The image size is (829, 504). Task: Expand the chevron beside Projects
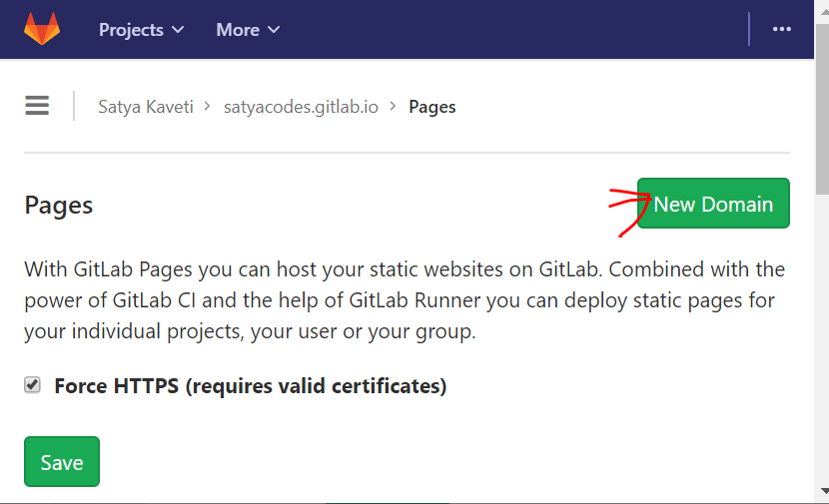179,30
